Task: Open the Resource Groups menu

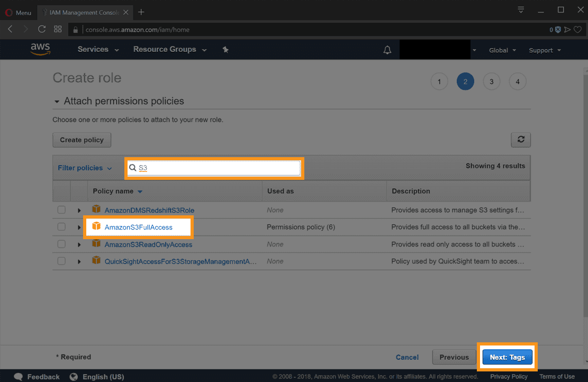Action: click(169, 49)
